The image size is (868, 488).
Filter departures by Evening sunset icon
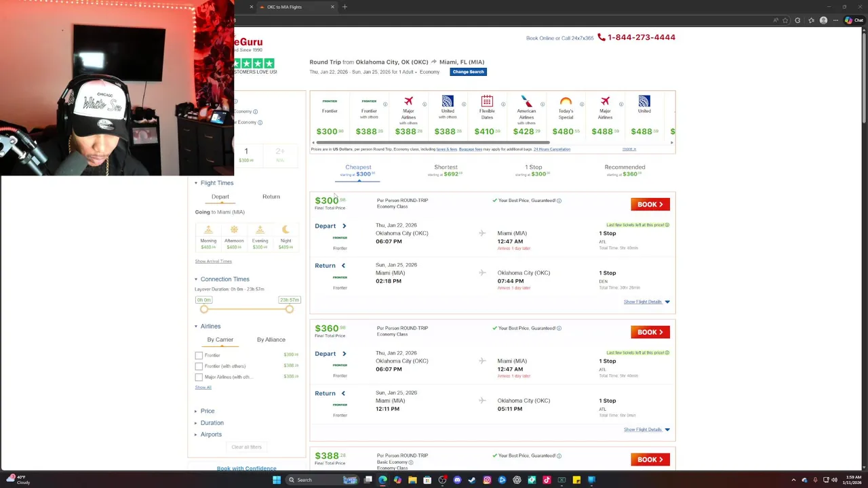[x=260, y=230]
